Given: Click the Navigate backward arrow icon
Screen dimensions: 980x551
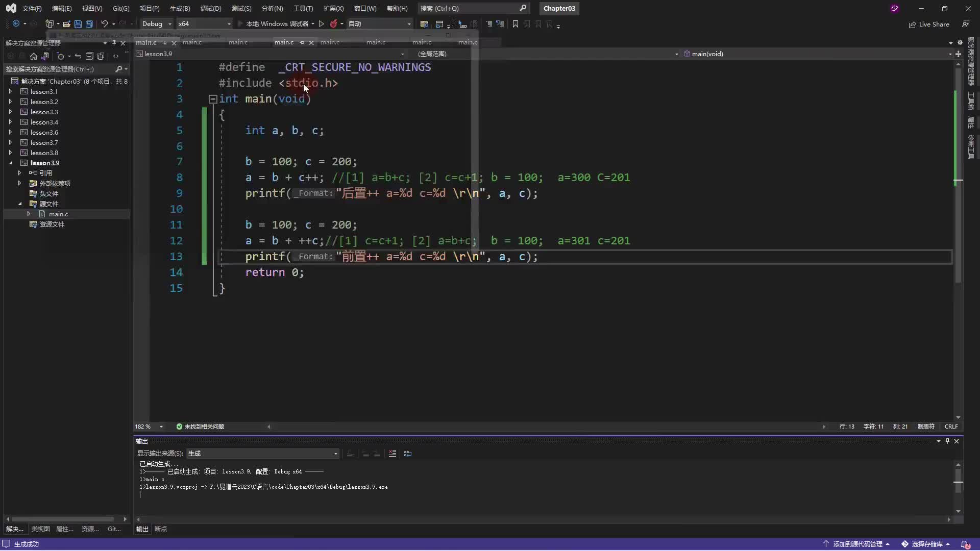Looking at the screenshot, I should click(16, 24).
